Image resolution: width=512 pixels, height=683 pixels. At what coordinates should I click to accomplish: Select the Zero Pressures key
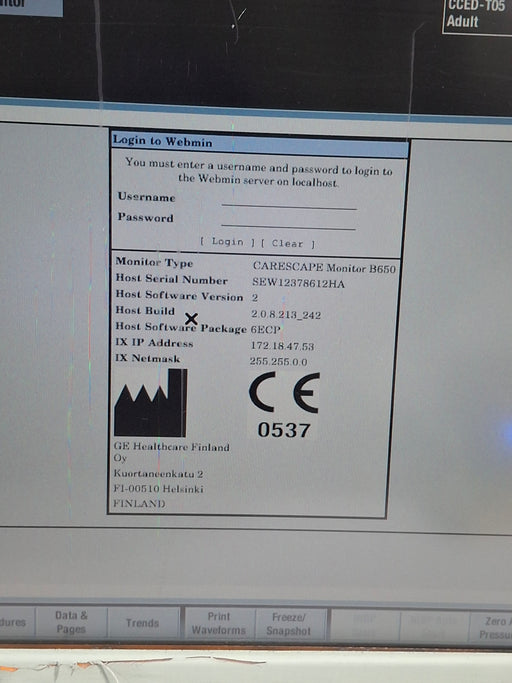click(491, 628)
